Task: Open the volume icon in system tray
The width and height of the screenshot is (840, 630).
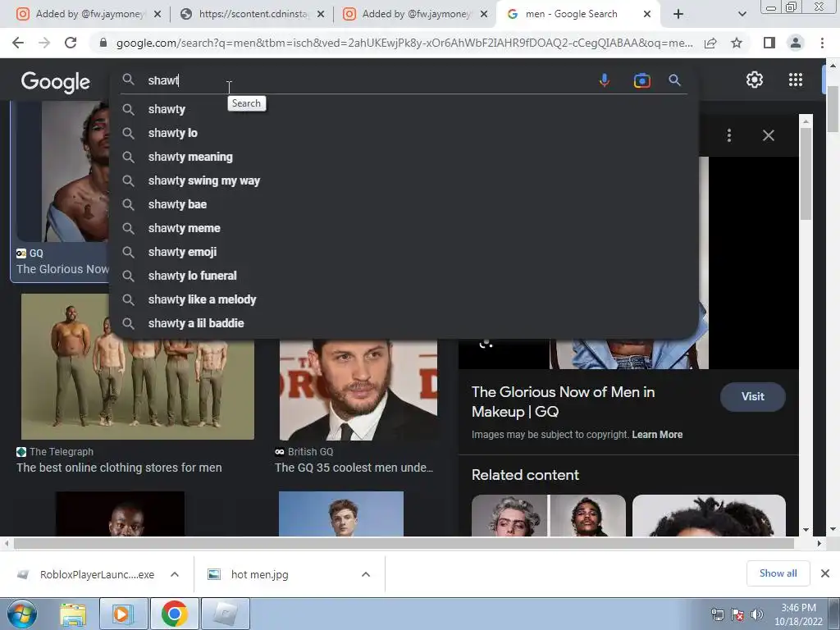Action: (x=756, y=614)
